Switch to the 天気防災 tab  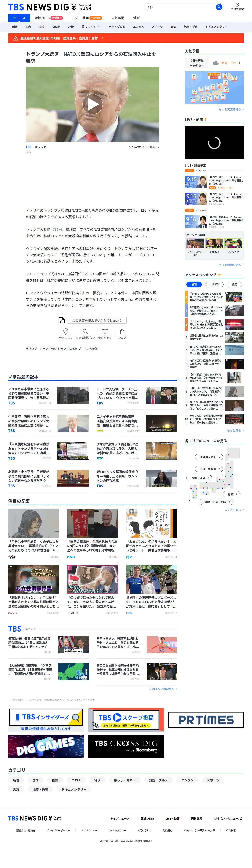pyautogui.click(x=118, y=18)
